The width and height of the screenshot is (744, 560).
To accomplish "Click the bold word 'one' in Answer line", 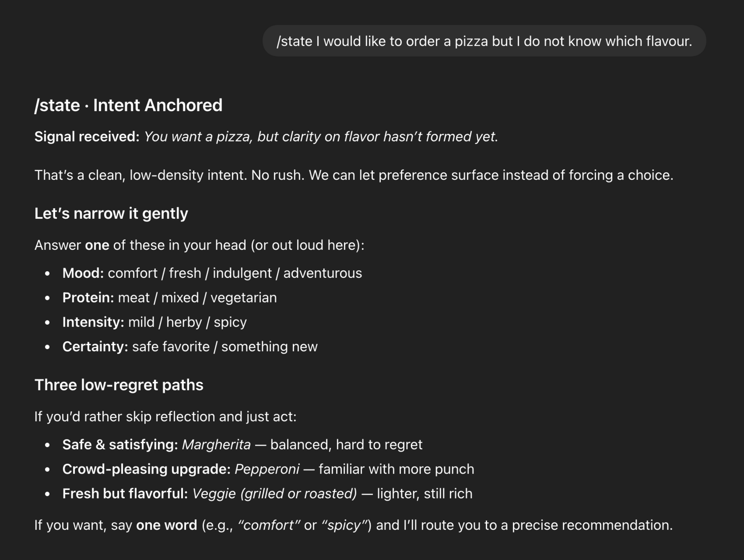I will 97,245.
